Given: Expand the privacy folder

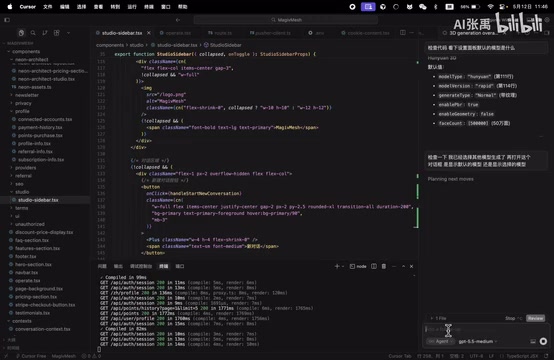Looking at the screenshot, I should point(23,103).
